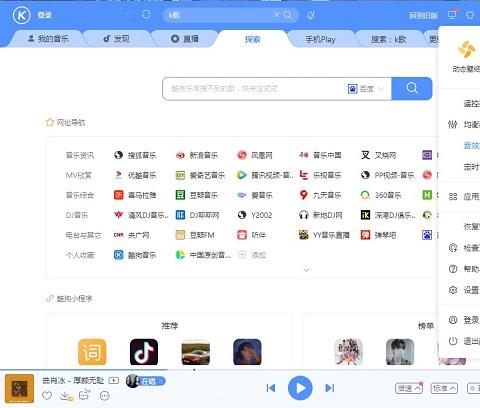Switch to the 发现 tab
Image resolution: width=480 pixels, height=408 pixels.
[x=117, y=39]
